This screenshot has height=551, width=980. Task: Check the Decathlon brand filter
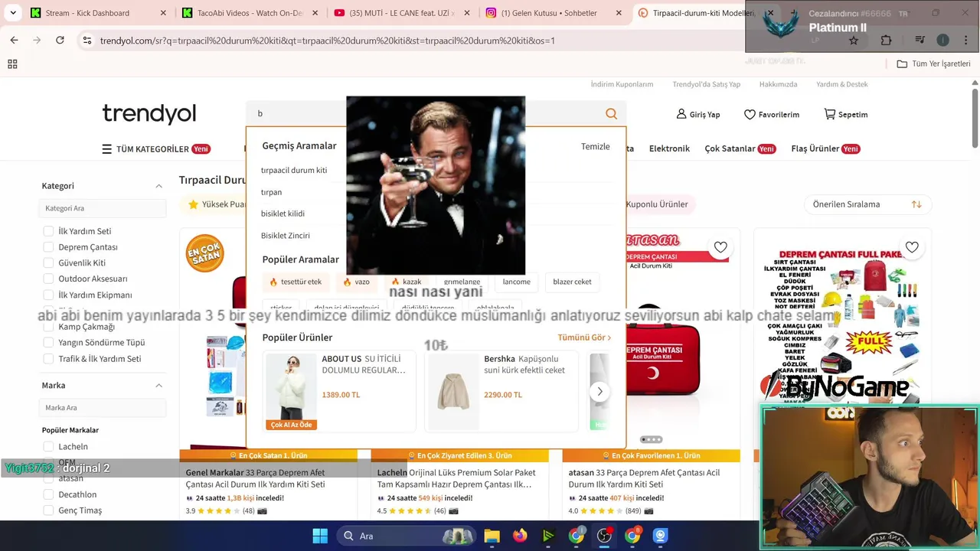(48, 495)
